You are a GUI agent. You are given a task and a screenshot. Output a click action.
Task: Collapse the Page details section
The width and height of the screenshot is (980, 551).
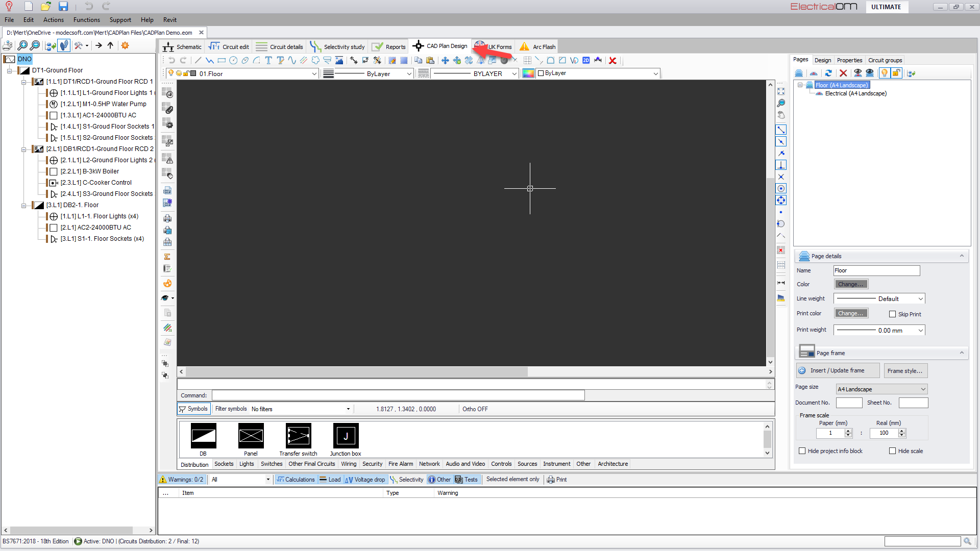coord(962,256)
